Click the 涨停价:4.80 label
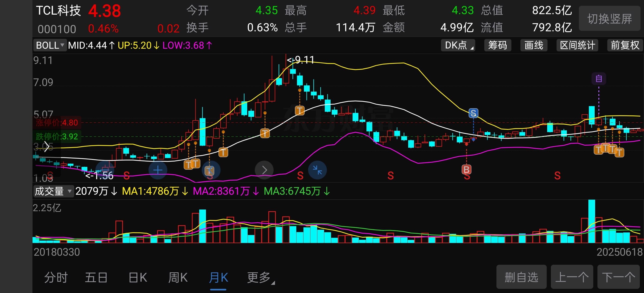This screenshot has height=293, width=644. click(x=57, y=123)
